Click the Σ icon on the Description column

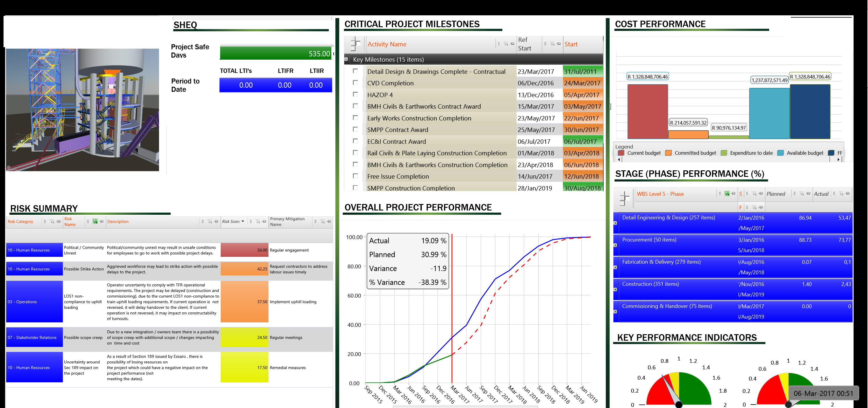[203, 221]
